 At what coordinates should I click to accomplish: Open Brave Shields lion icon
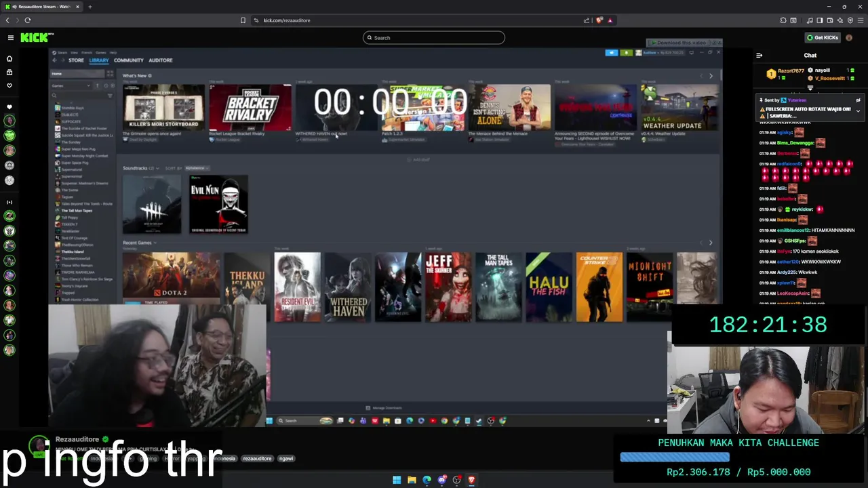[x=599, y=20]
